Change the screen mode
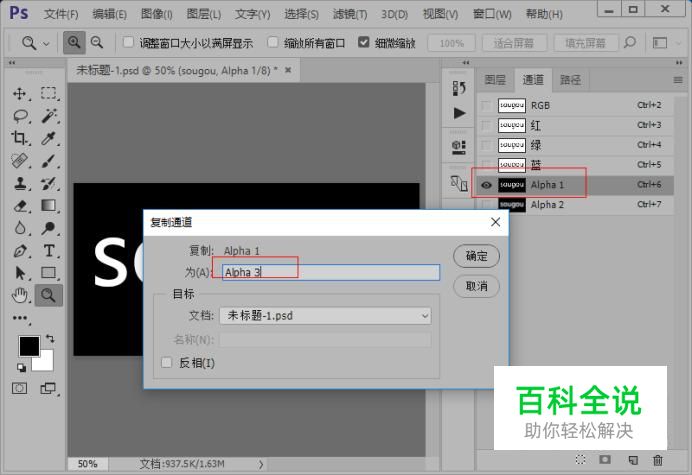This screenshot has height=475, width=692. (x=48, y=388)
